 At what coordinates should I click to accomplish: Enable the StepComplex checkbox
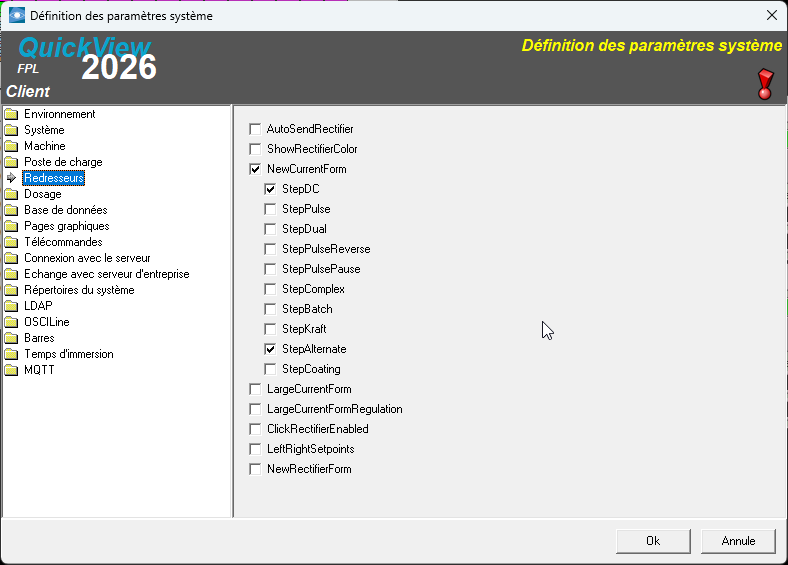pos(270,289)
